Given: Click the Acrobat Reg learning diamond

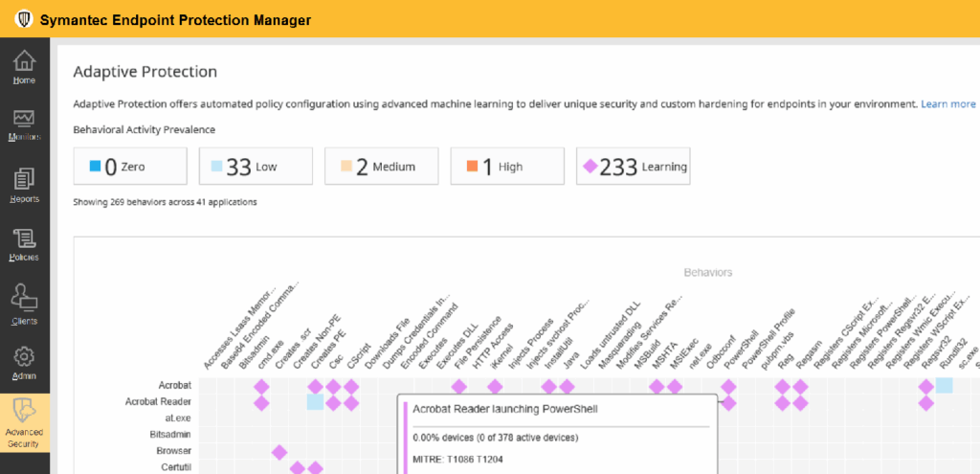Looking at the screenshot, I should [783, 387].
